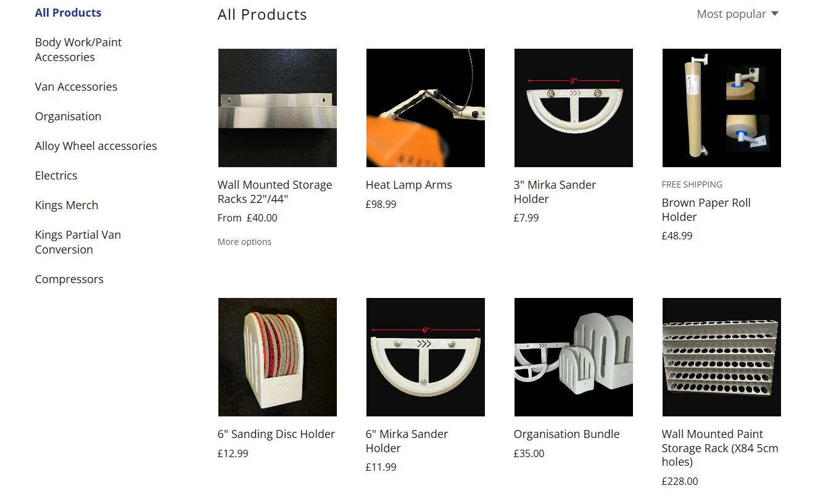Open the Kings Partial Van Conversion category

coord(78,242)
